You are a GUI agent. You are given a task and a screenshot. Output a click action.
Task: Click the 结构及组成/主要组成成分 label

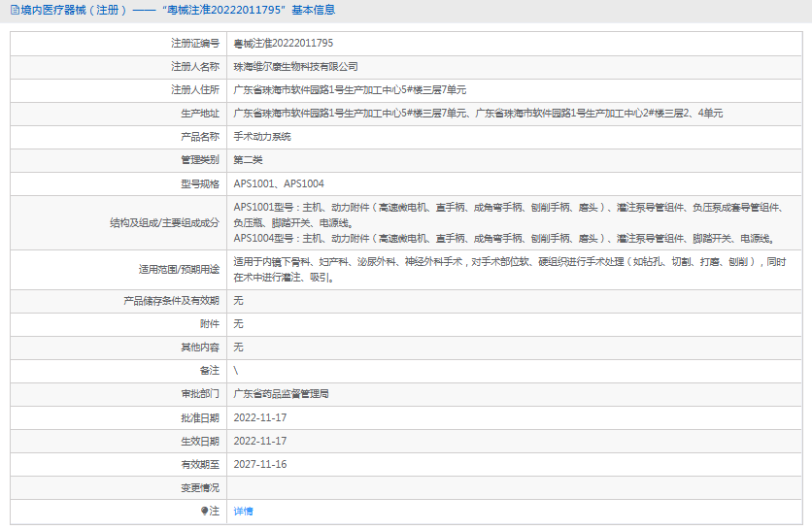[x=165, y=223]
